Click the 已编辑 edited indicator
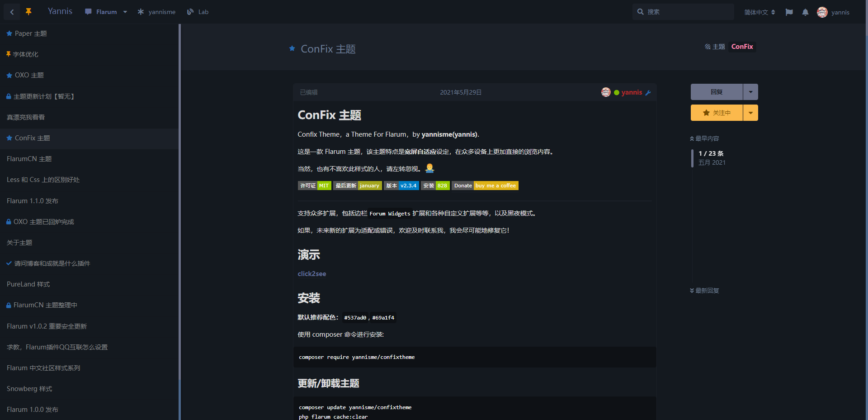Screen dimensions: 868x420 (x=309, y=92)
